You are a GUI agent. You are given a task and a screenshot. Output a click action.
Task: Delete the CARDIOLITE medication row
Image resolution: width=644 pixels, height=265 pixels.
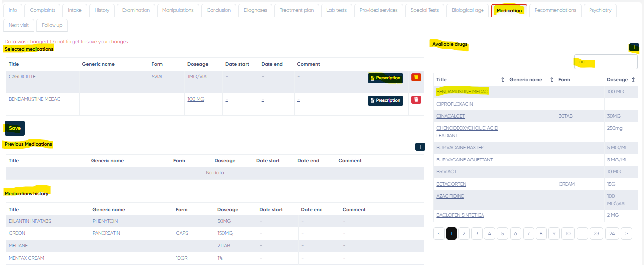coord(416,77)
